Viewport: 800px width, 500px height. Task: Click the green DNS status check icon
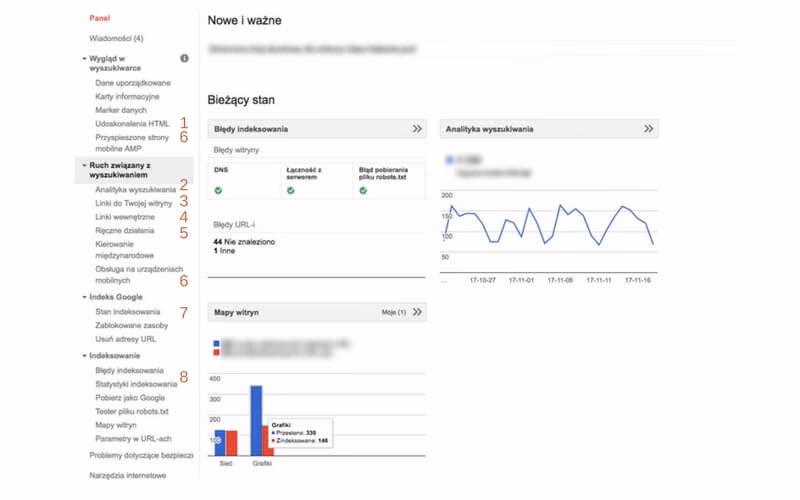tap(218, 190)
